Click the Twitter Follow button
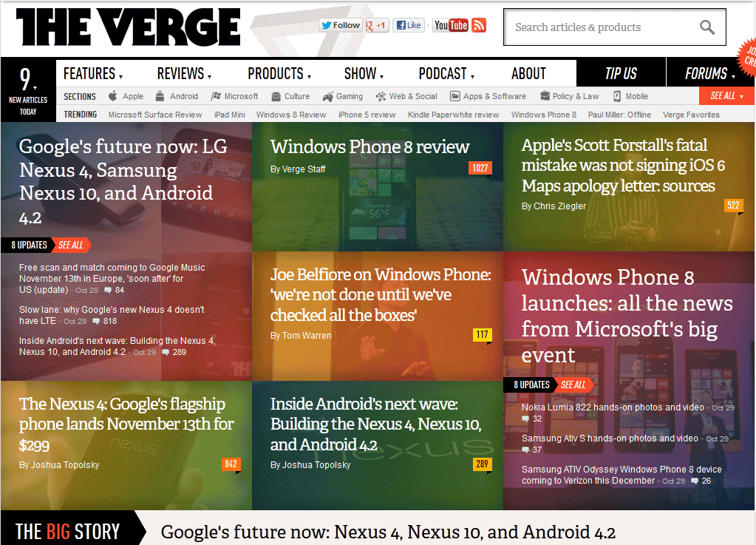 click(341, 25)
